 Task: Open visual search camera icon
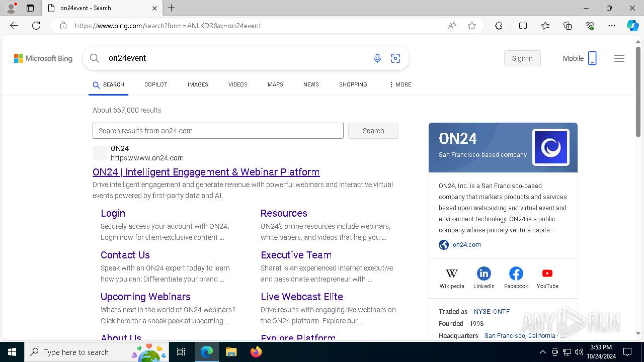(395, 58)
